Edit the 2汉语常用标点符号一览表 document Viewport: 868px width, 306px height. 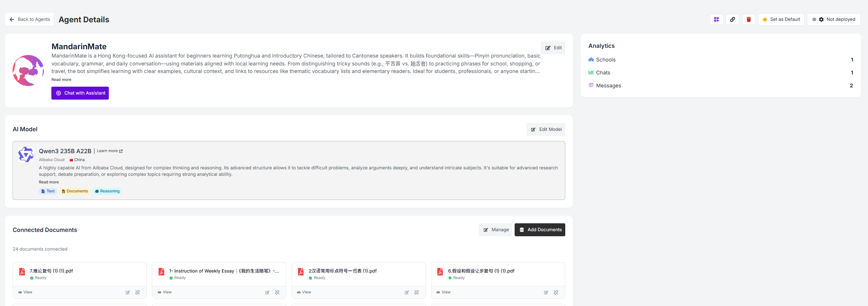407,292
